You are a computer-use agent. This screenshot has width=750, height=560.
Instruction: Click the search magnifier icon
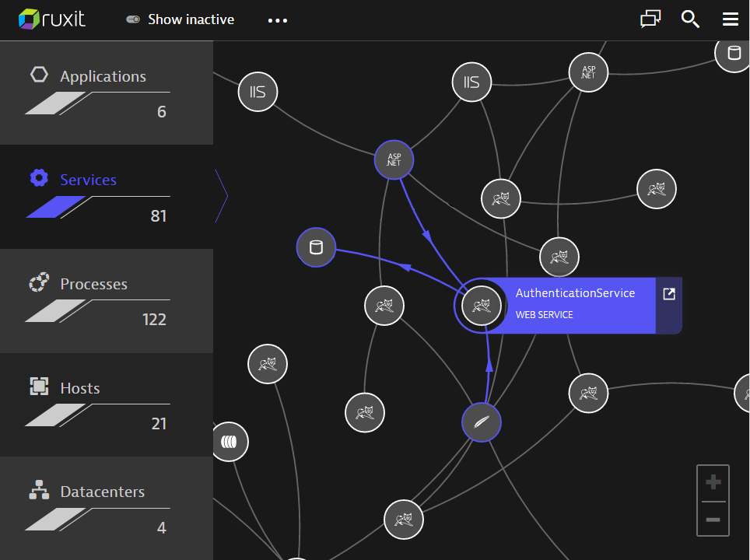[690, 19]
